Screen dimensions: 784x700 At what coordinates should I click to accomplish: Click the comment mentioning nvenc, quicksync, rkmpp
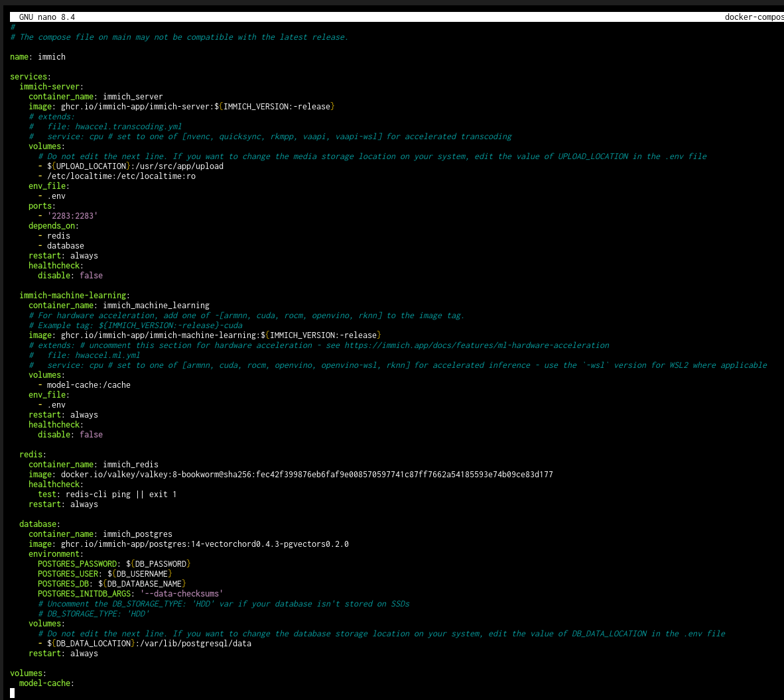point(270,137)
